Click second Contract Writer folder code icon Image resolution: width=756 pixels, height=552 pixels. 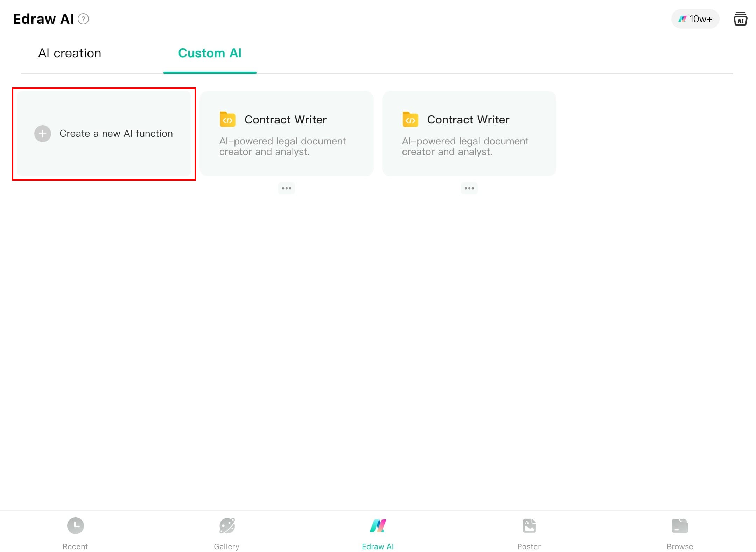[410, 120]
